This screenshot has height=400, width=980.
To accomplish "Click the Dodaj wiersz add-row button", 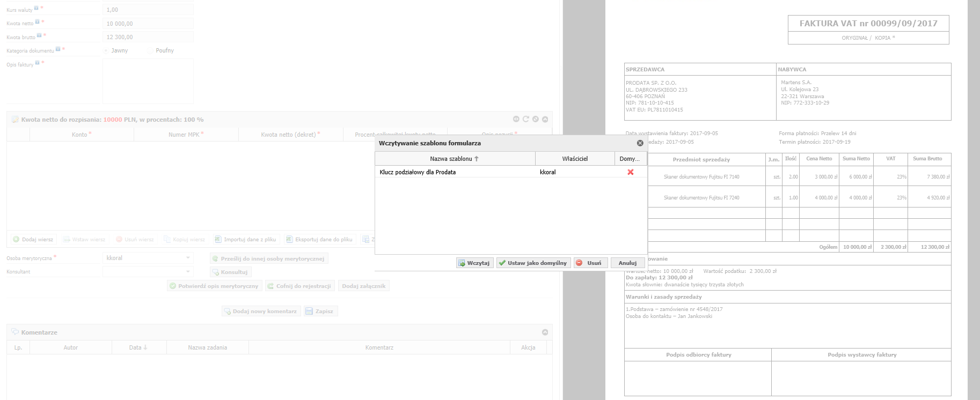I will click(x=33, y=240).
